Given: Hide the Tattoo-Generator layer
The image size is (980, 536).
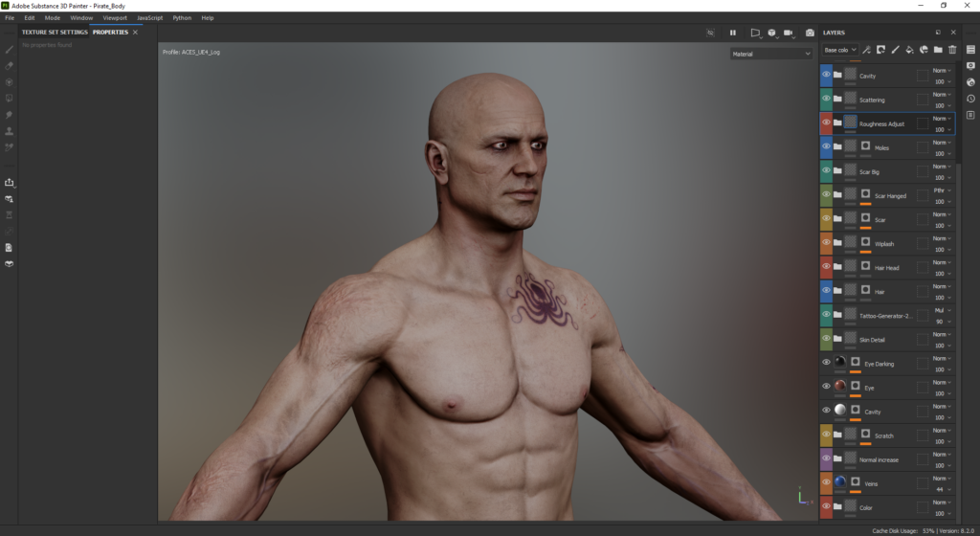Looking at the screenshot, I should 826,315.
